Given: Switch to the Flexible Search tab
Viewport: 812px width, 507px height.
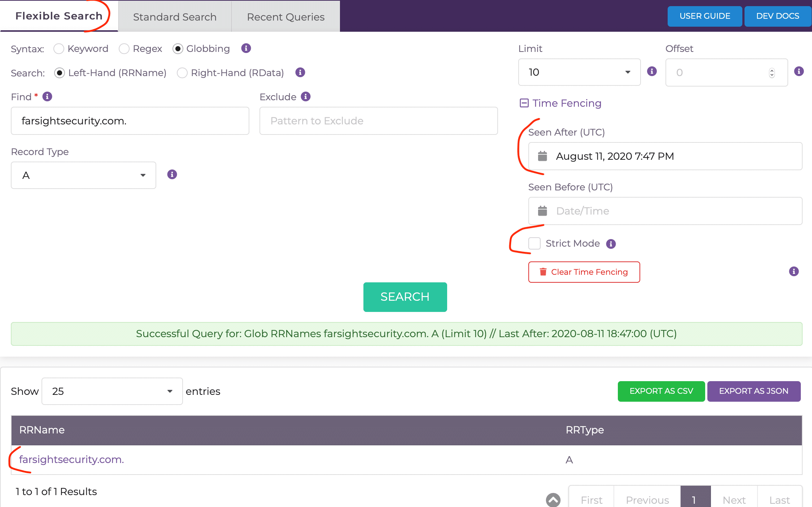Looking at the screenshot, I should 59,16.
